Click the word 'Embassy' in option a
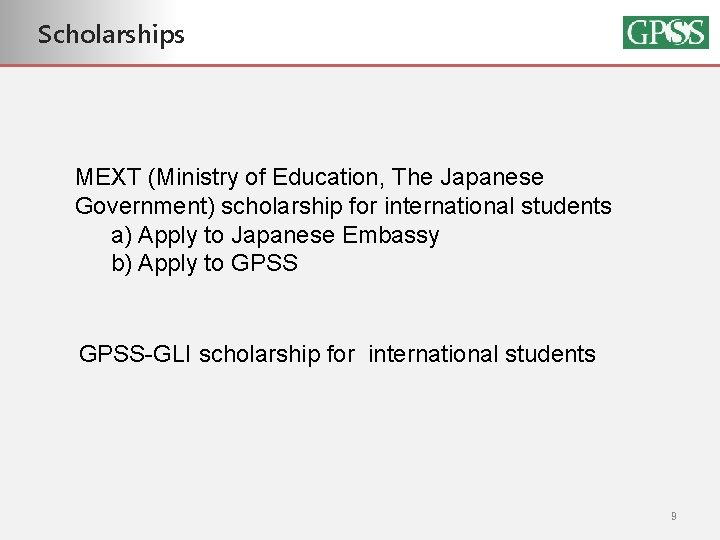720x540 pixels. 391,236
